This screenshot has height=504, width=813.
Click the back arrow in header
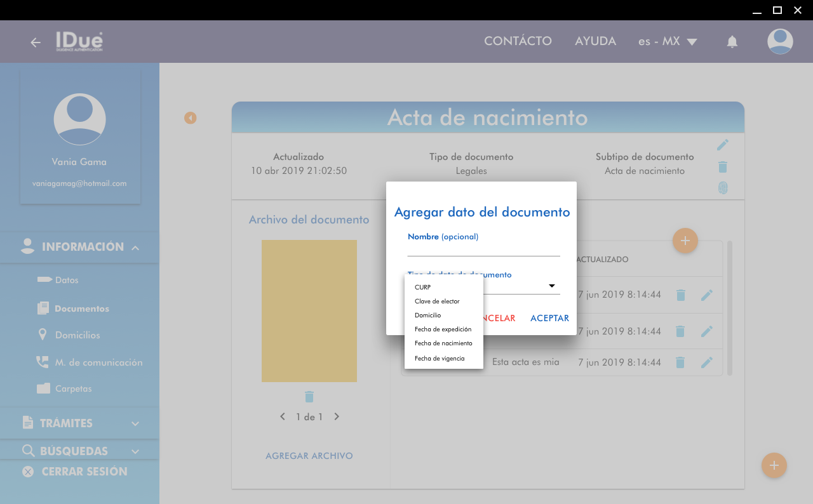click(x=36, y=43)
